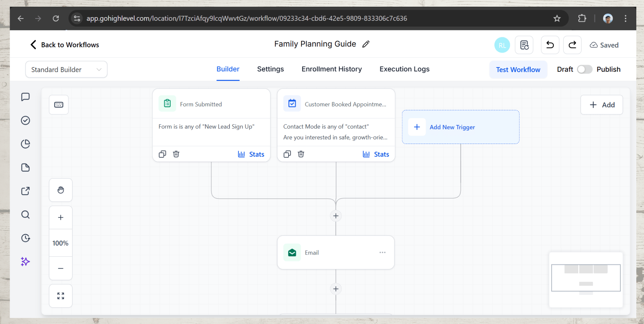
Task: Click the undo arrow button
Action: tap(550, 45)
